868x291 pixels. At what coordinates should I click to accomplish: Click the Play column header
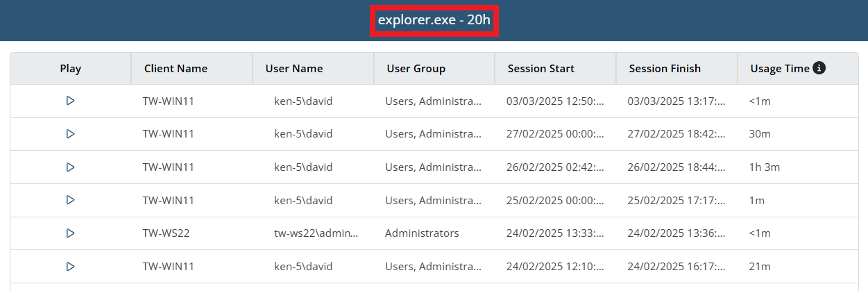click(x=70, y=69)
